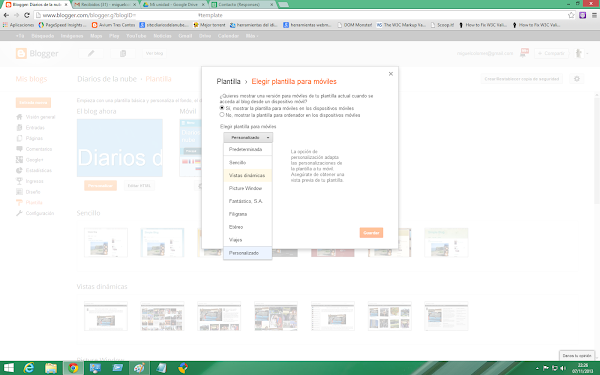The height and width of the screenshot is (375, 600).
Task: Open the Mejor torrent bookmark
Action: 209,25
